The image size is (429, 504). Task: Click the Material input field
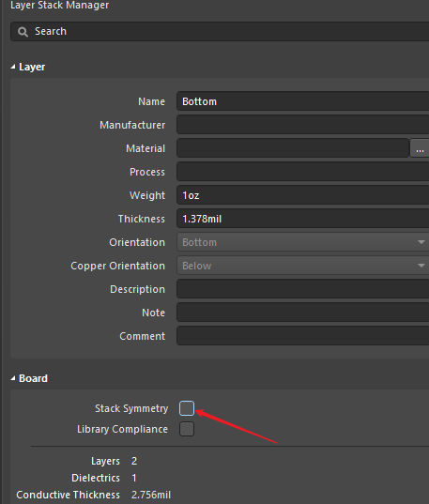point(293,148)
